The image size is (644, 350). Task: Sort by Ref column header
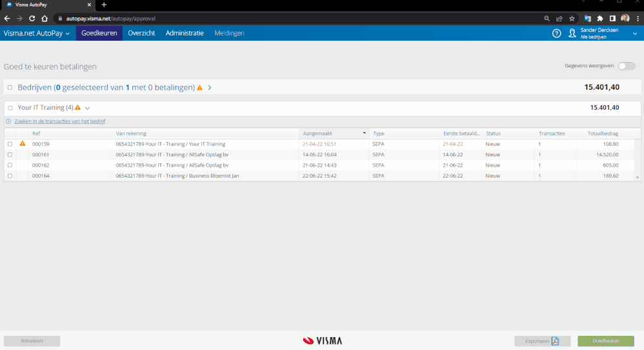36,134
